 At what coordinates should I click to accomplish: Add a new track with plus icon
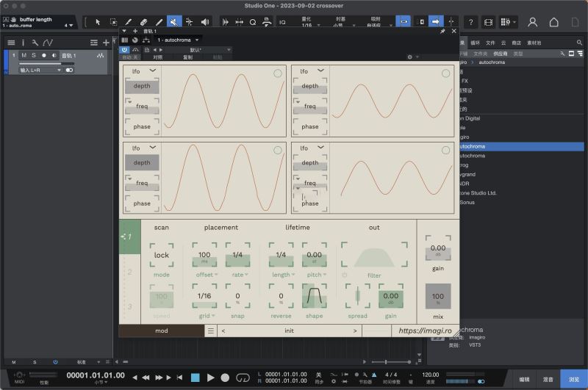click(106, 43)
